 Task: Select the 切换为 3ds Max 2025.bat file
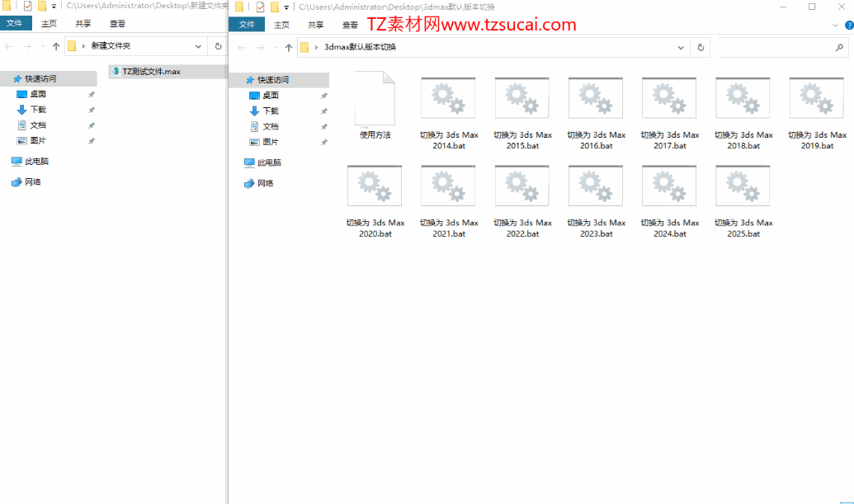743,200
